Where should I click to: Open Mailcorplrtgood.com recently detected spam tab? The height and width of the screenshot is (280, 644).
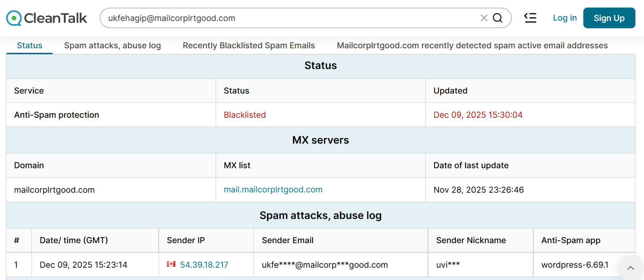tap(472, 46)
